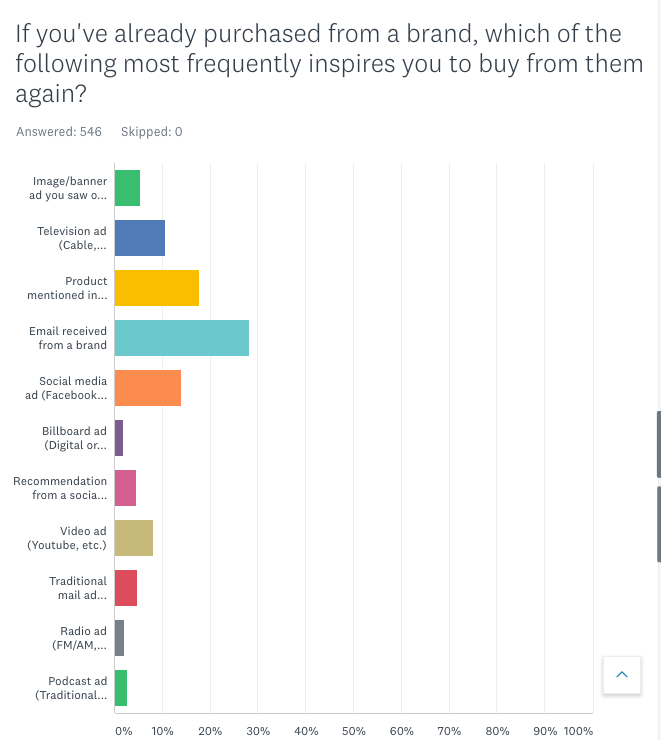Select the green Podcast ad bar

coord(121,688)
